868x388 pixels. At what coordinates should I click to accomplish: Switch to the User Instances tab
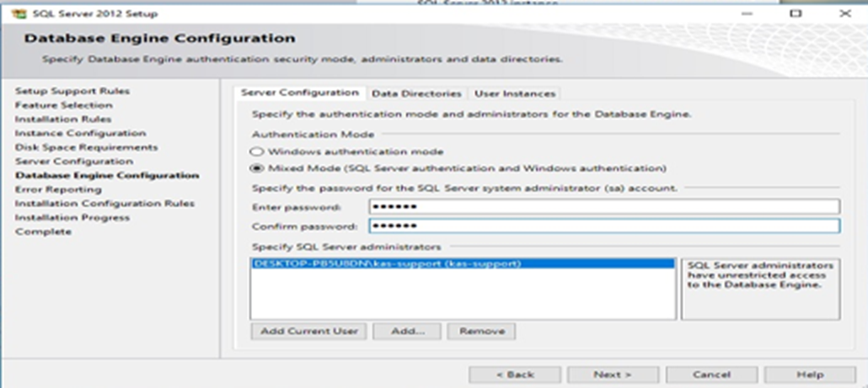514,93
